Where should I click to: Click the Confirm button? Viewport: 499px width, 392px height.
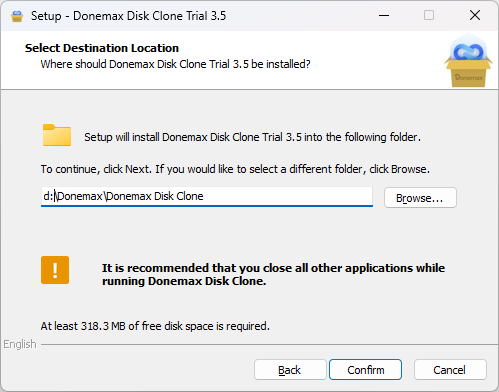(365, 369)
